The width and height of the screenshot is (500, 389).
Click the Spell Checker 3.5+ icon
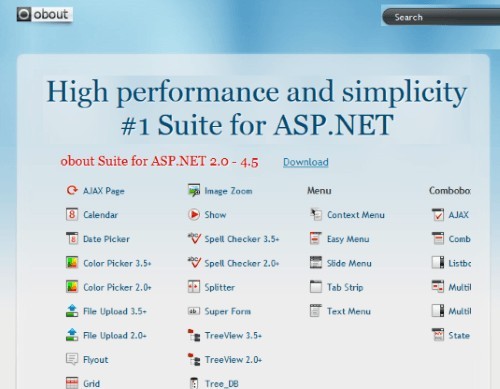click(194, 238)
